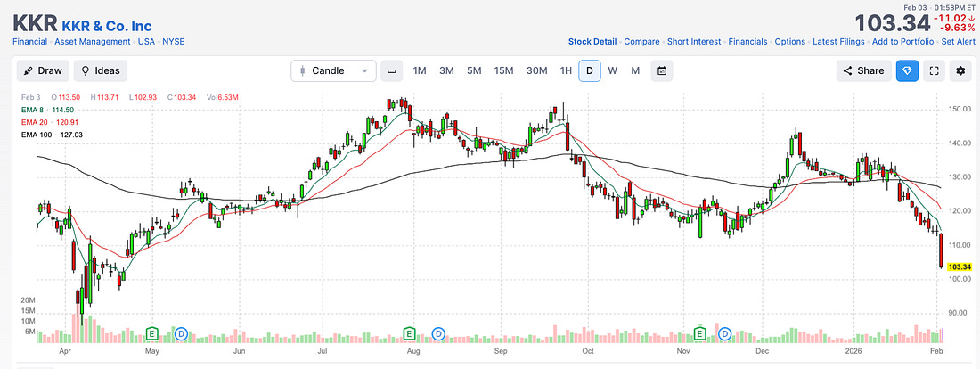Click the earnings E marker in May

point(151,334)
